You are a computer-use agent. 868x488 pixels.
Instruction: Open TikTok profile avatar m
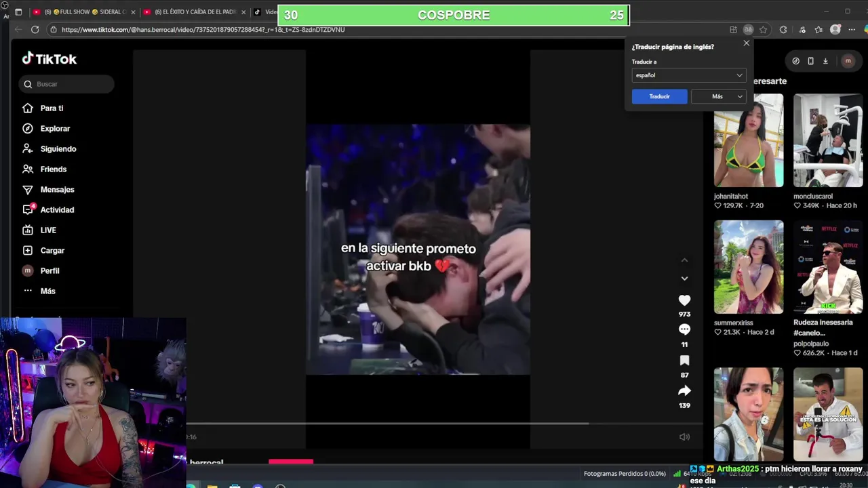[848, 61]
